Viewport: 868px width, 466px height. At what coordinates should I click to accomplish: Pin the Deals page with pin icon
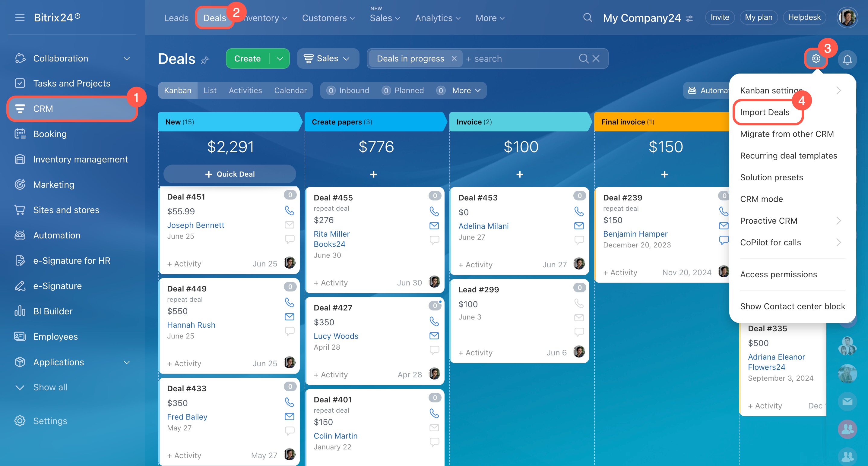(205, 60)
